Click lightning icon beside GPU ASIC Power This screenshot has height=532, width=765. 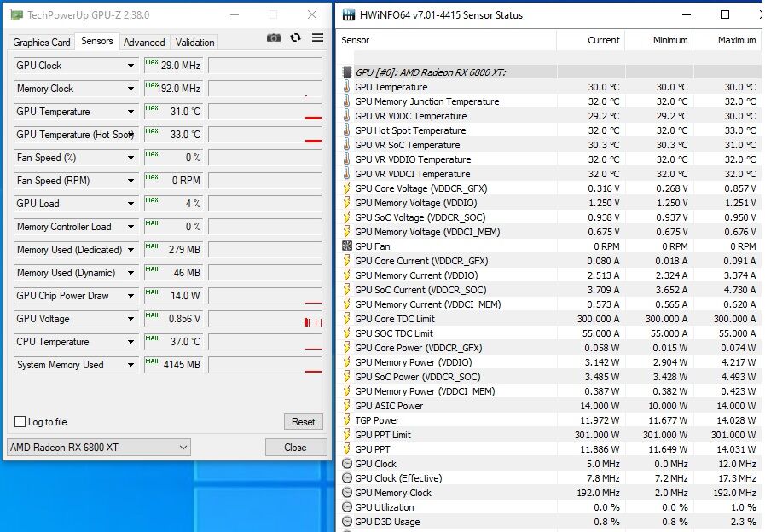tap(347, 406)
